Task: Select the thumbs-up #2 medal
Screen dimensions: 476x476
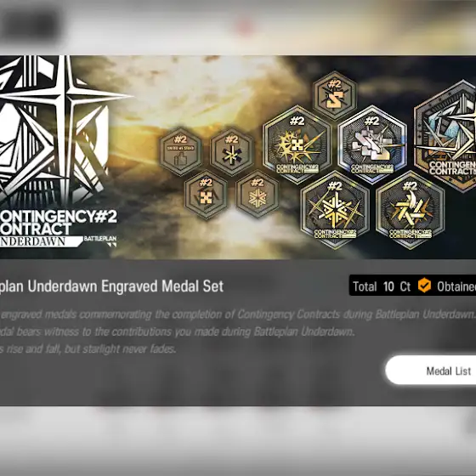Action: 180,151
